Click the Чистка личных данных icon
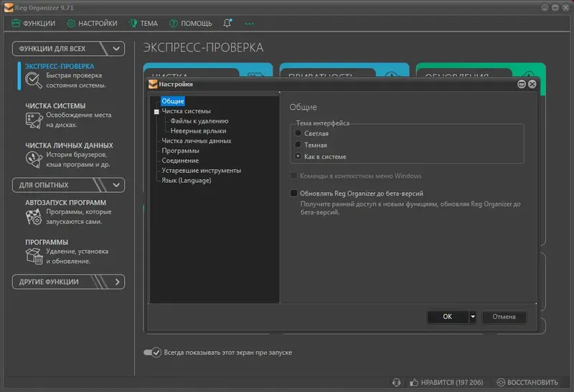The height and width of the screenshot is (392, 574). click(34, 159)
